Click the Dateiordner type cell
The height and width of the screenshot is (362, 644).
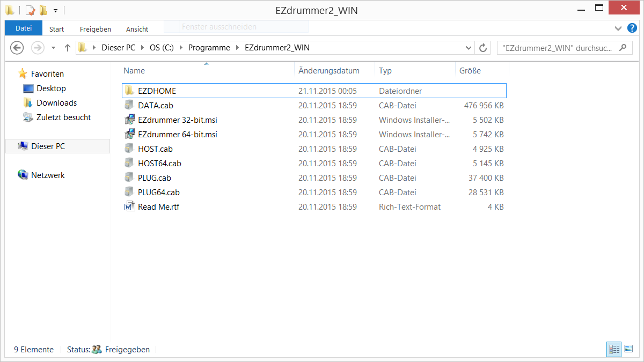click(x=400, y=91)
